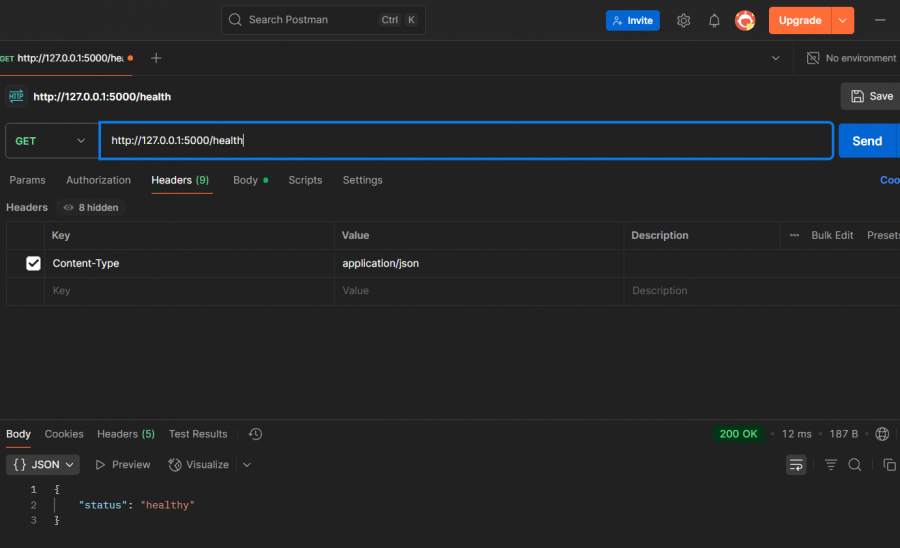Screen dimensions: 900x548
Task: Switch to the Authorization tab
Action: tap(98, 180)
